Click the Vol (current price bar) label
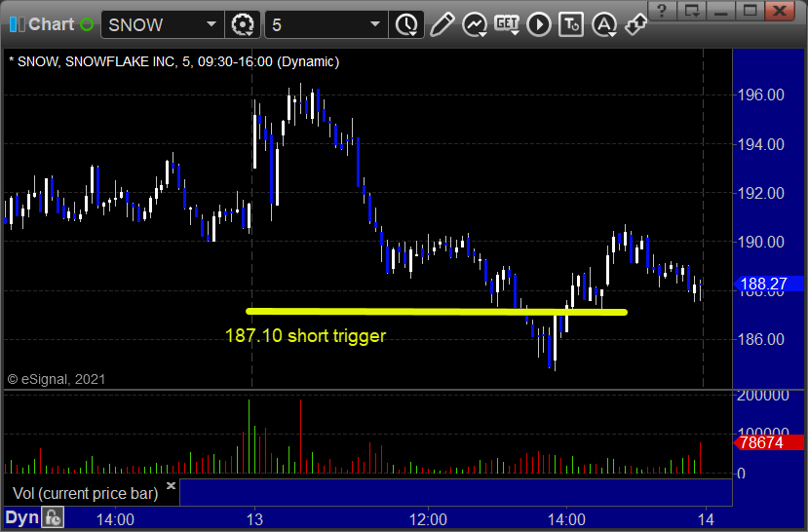 coord(85,493)
